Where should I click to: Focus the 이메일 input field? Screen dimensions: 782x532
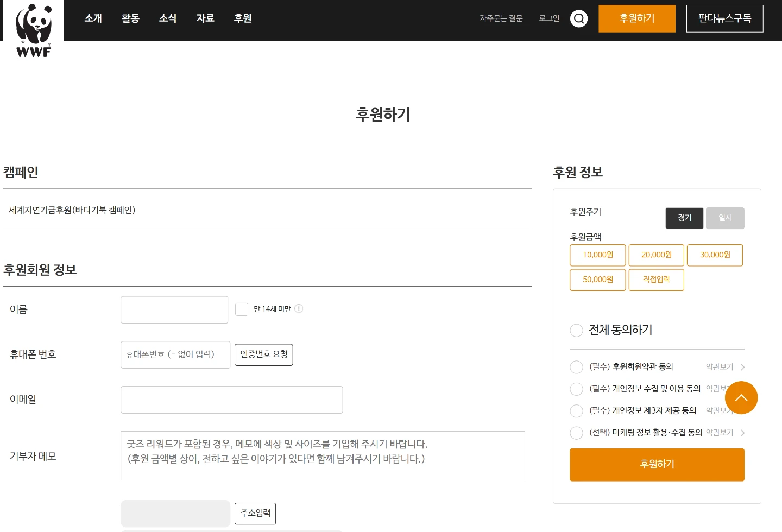[x=232, y=400]
